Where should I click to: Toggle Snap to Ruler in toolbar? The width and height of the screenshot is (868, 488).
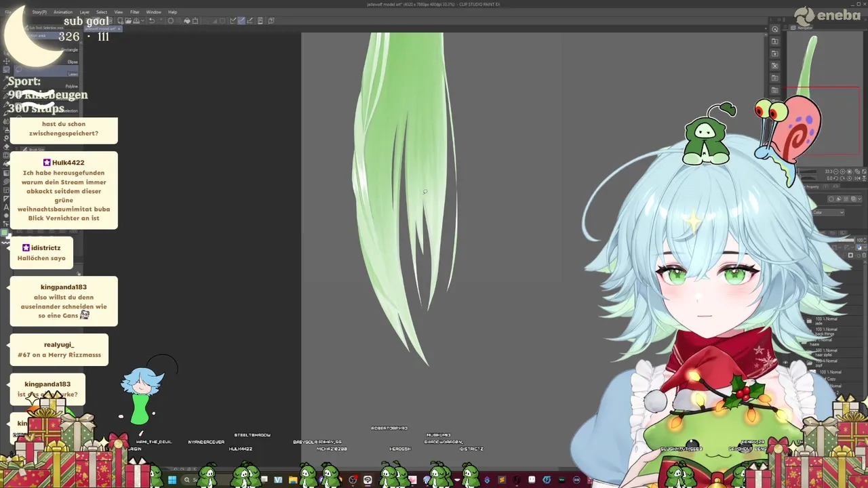(x=233, y=20)
